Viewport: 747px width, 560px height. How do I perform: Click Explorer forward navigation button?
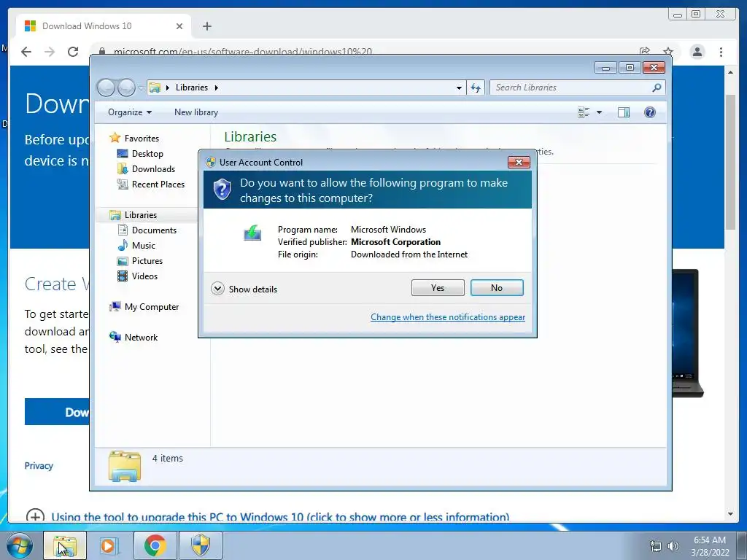pyautogui.click(x=126, y=87)
